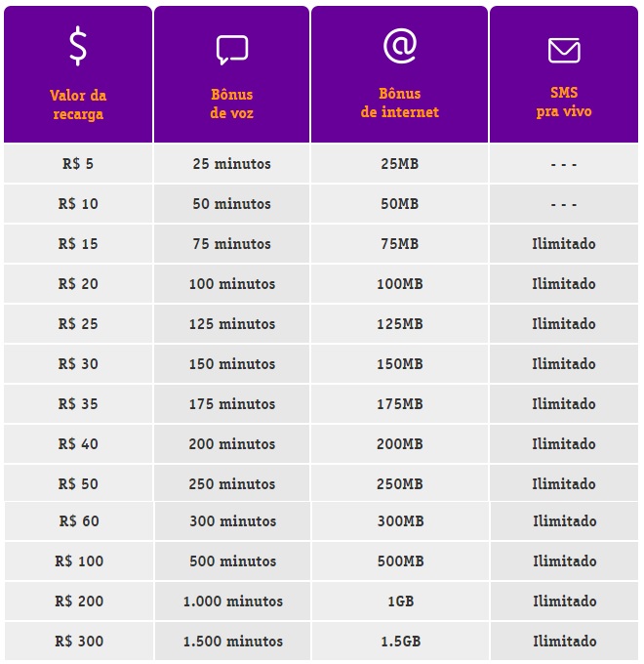Click the 175MB internet bonus cell
This screenshot has height=664, width=644.
click(400, 404)
